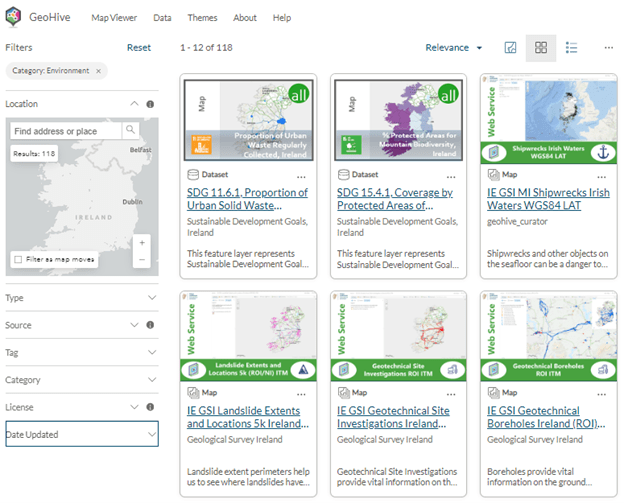Open the About menu item
This screenshot has width=624, height=503.
tap(245, 18)
